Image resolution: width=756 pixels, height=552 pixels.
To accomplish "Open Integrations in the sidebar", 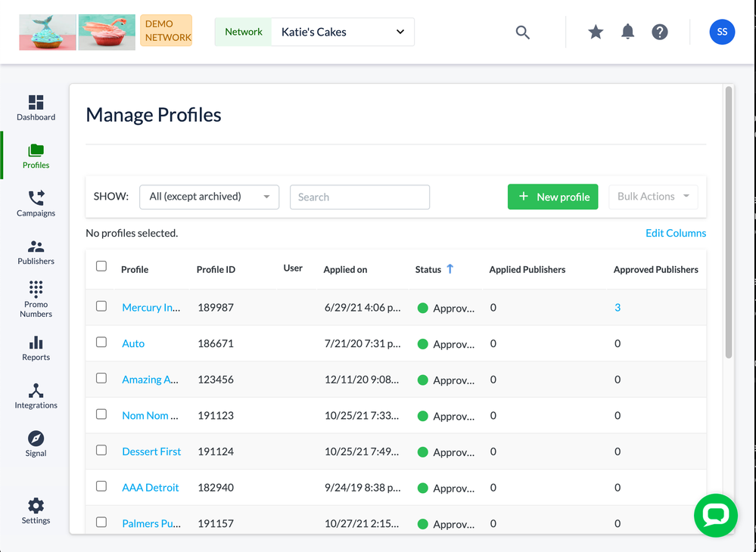I will click(x=36, y=395).
